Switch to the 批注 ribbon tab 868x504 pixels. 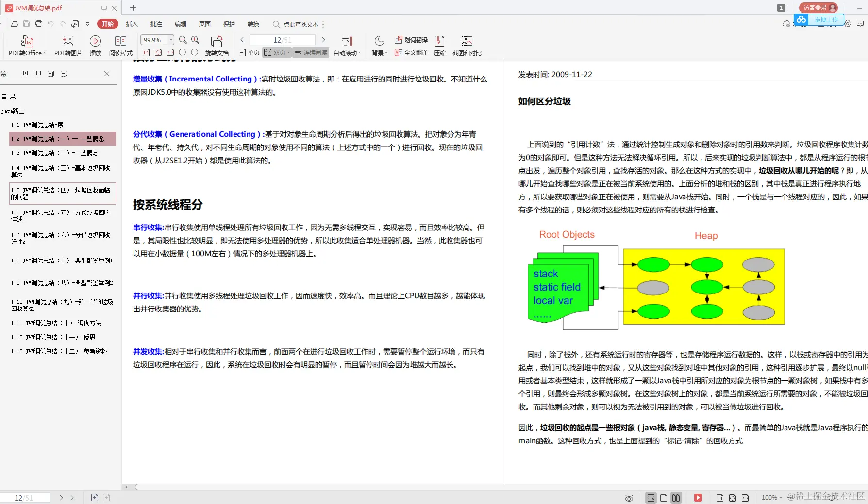pos(155,24)
